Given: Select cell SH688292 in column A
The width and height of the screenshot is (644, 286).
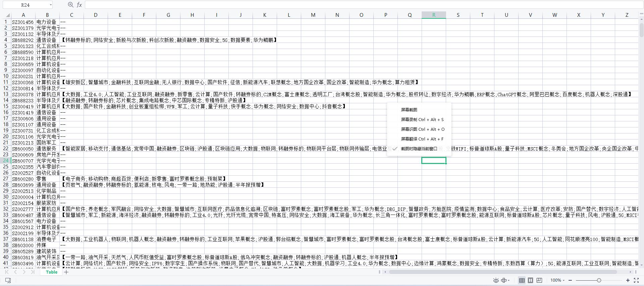Looking at the screenshot, I should 23,40.
